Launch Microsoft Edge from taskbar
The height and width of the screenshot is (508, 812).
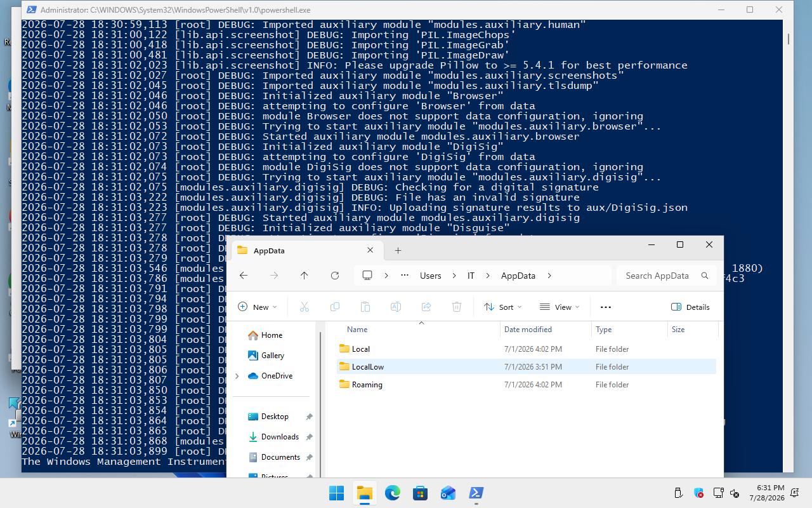392,493
